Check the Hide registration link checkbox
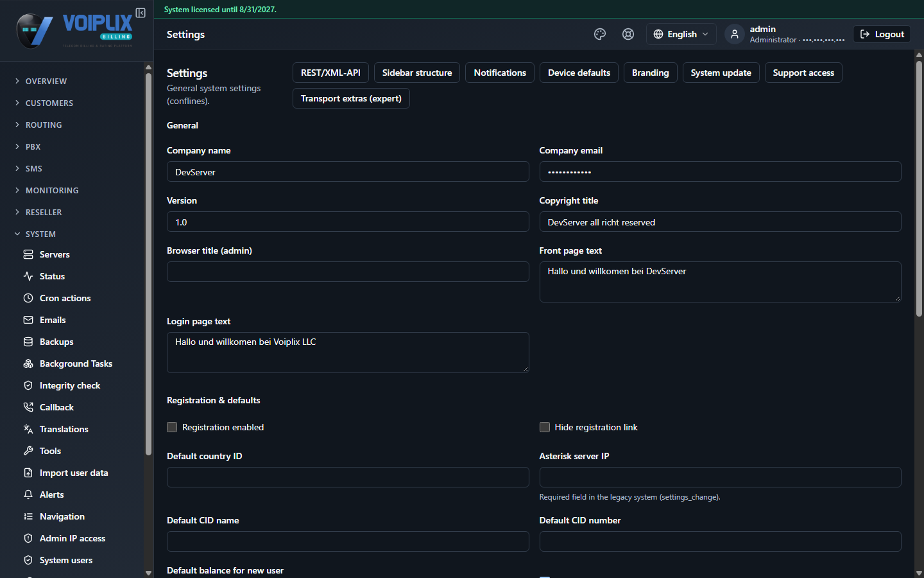 click(545, 427)
